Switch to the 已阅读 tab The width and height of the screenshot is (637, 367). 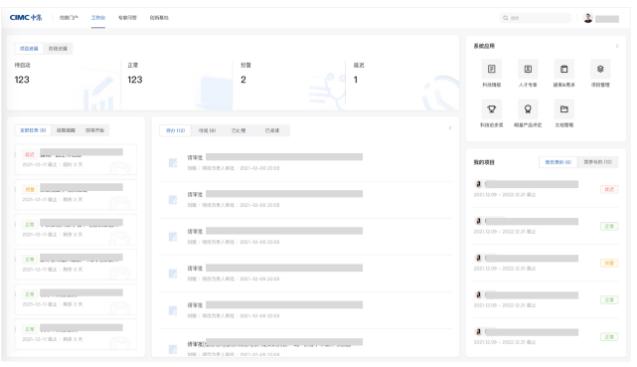click(x=272, y=130)
